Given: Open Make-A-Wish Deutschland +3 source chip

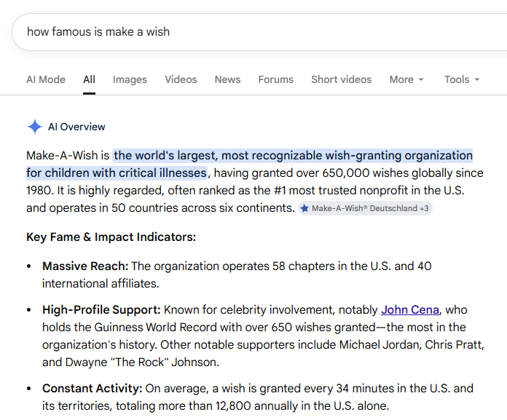Looking at the screenshot, I should coord(365,208).
